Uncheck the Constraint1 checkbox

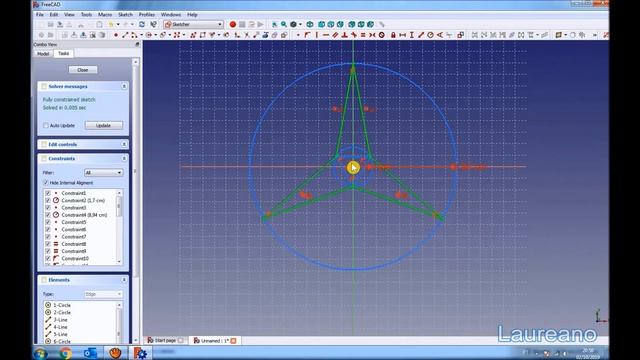[48, 193]
